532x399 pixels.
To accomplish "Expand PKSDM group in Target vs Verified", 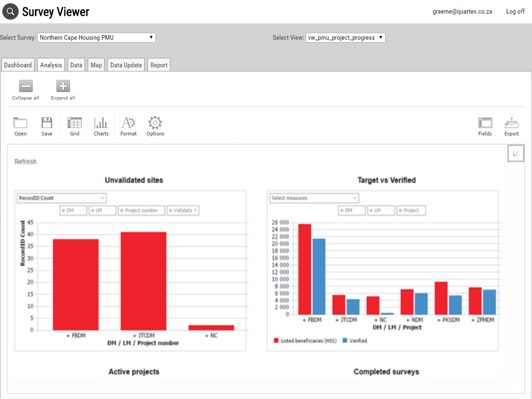I will point(448,320).
